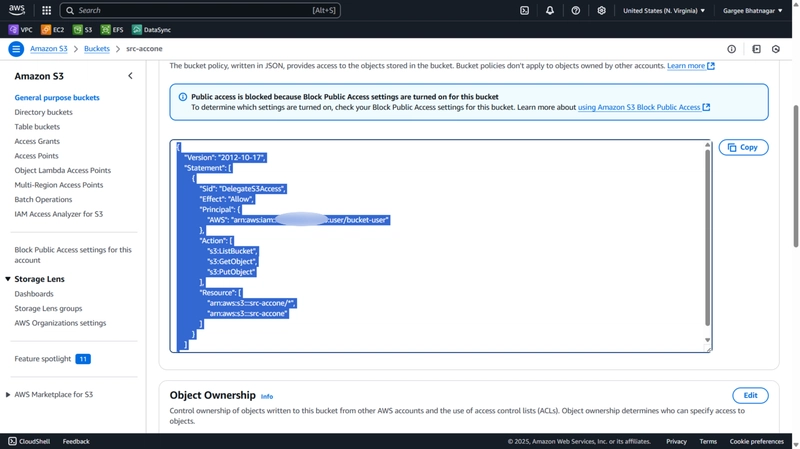Select Directory buckets in the sidebar

(x=43, y=112)
